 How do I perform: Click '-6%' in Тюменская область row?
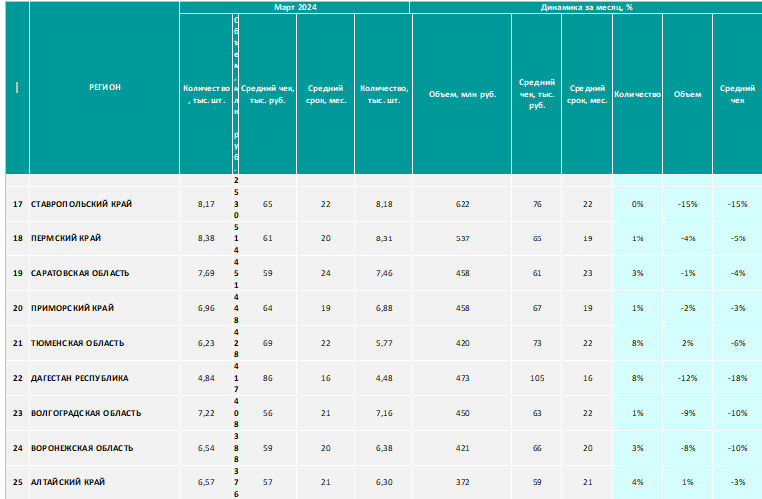(737, 343)
